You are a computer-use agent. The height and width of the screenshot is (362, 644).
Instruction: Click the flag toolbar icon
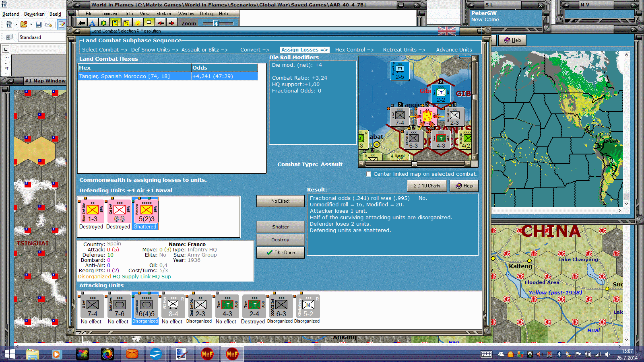(149, 23)
